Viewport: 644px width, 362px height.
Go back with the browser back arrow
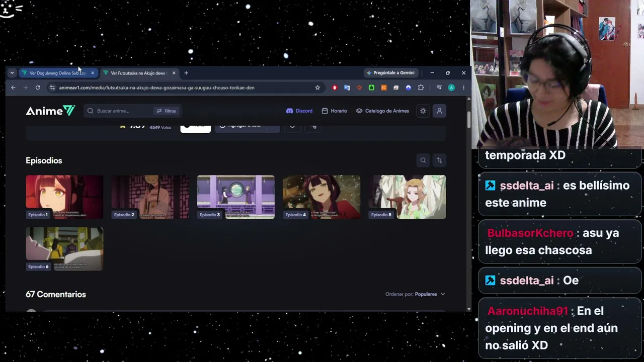pyautogui.click(x=13, y=87)
